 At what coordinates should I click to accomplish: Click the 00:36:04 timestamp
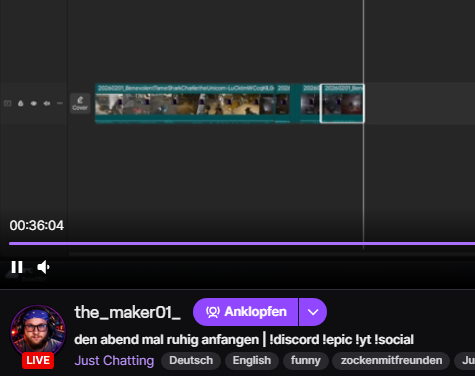click(x=37, y=226)
